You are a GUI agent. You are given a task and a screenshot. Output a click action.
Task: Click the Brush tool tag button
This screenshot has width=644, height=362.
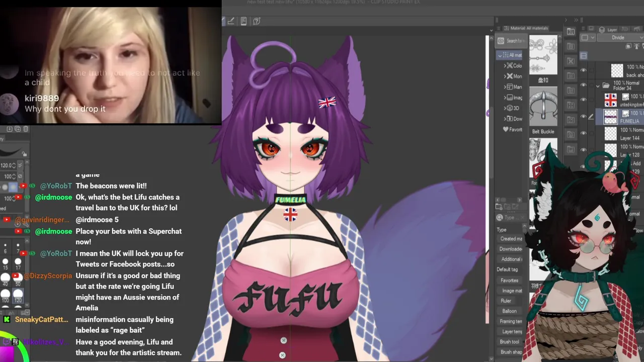pos(510,342)
